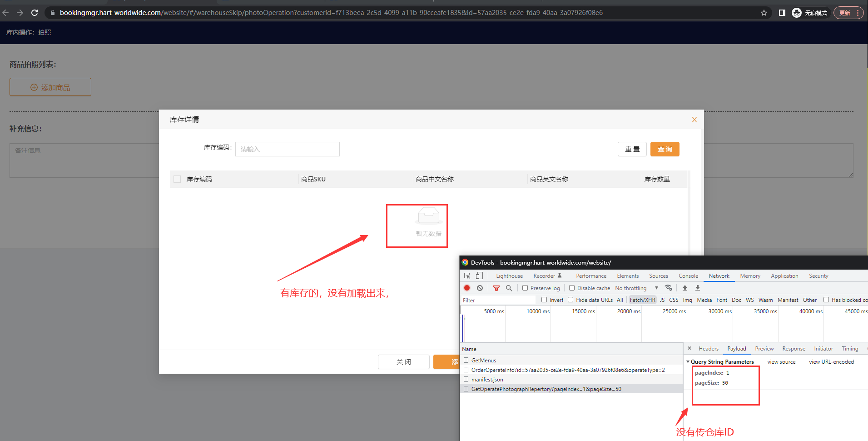
Task: Click the Export HAR download arrow icon
Action: click(x=698, y=288)
